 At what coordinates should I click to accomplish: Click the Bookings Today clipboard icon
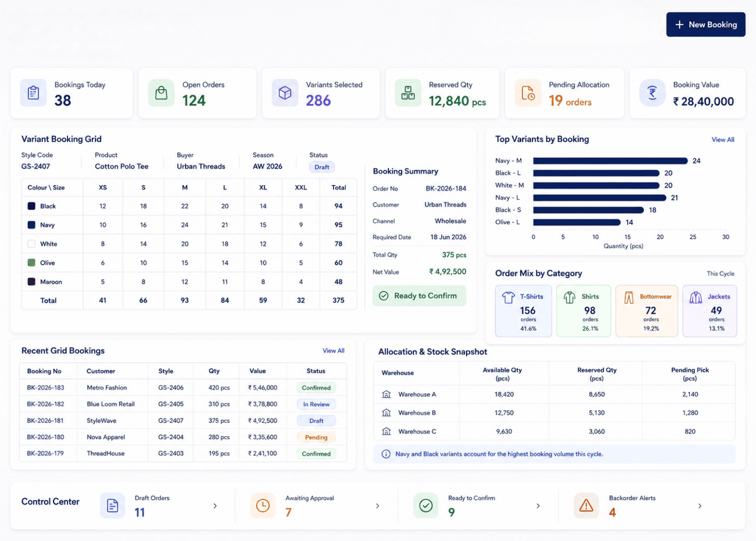pos(33,92)
